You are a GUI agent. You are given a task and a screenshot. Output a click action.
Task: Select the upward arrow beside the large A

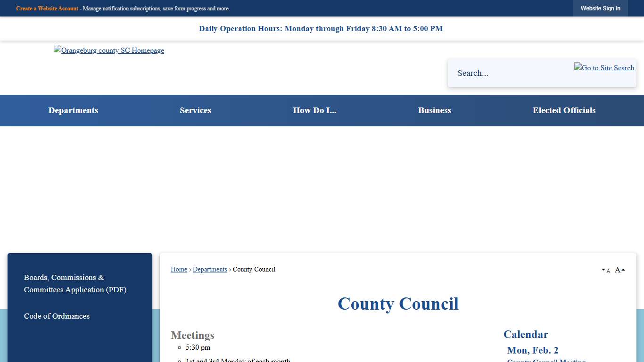623,269
